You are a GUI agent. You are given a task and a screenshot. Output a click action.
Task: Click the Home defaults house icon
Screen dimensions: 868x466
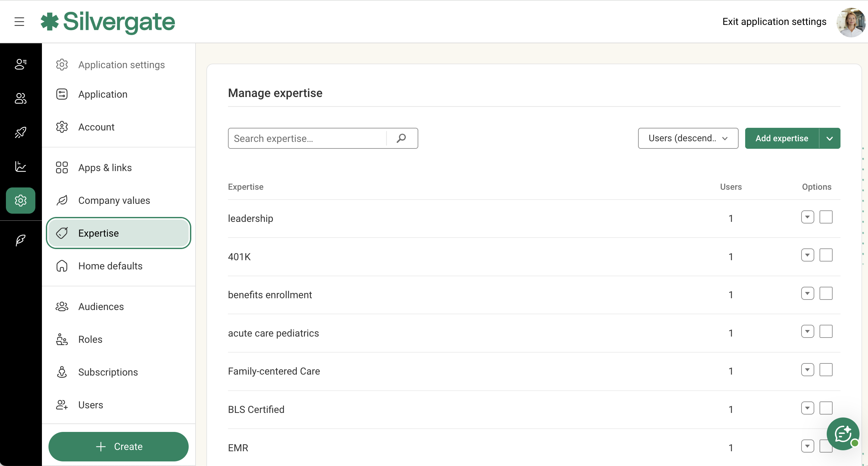point(62,266)
